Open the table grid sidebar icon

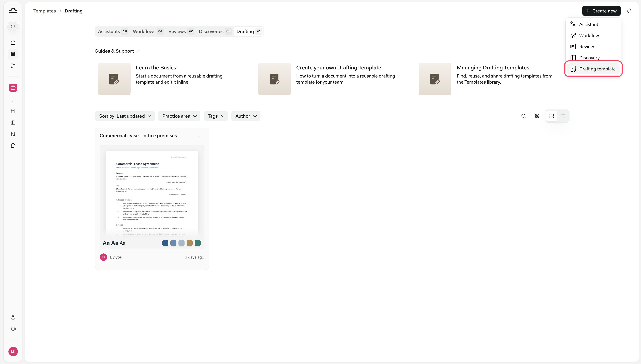tap(13, 123)
